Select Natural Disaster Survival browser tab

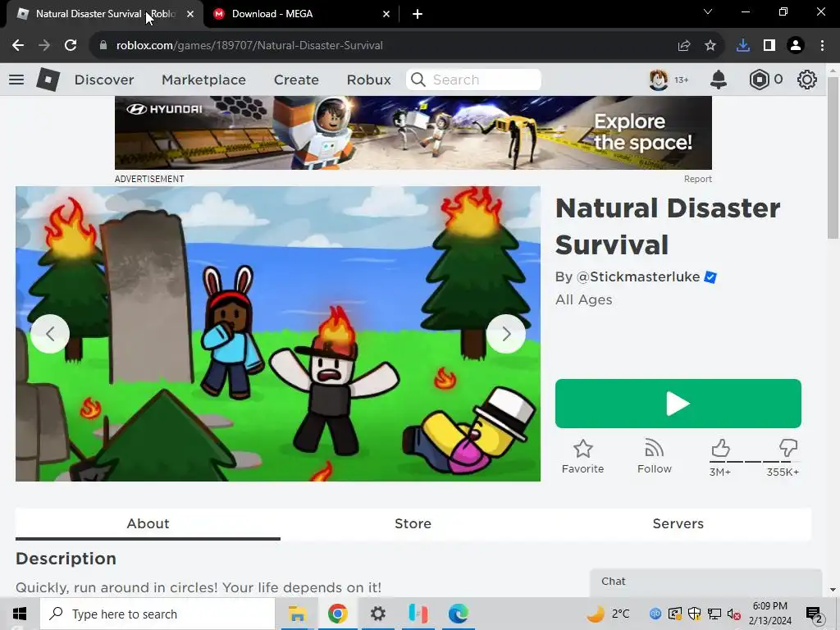[106, 14]
